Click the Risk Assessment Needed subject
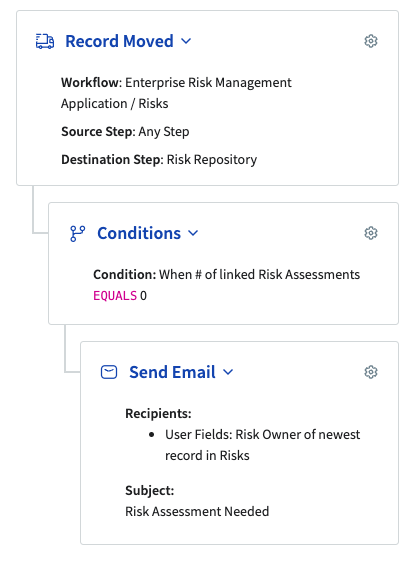 pos(197,511)
